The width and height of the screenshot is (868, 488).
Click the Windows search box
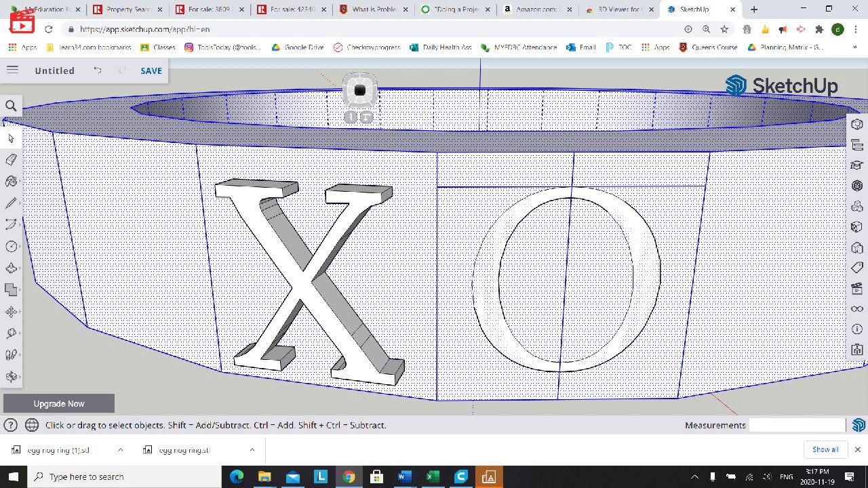[x=125, y=476]
